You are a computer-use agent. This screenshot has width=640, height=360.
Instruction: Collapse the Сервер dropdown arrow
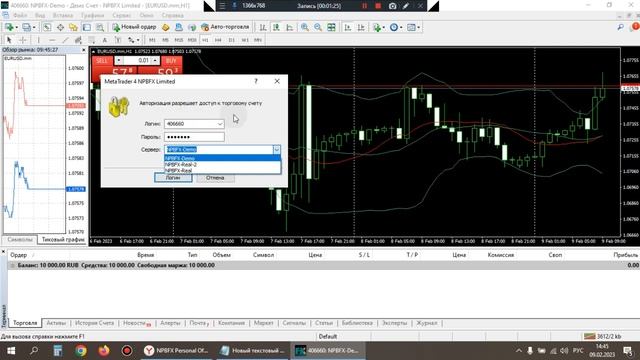276,150
